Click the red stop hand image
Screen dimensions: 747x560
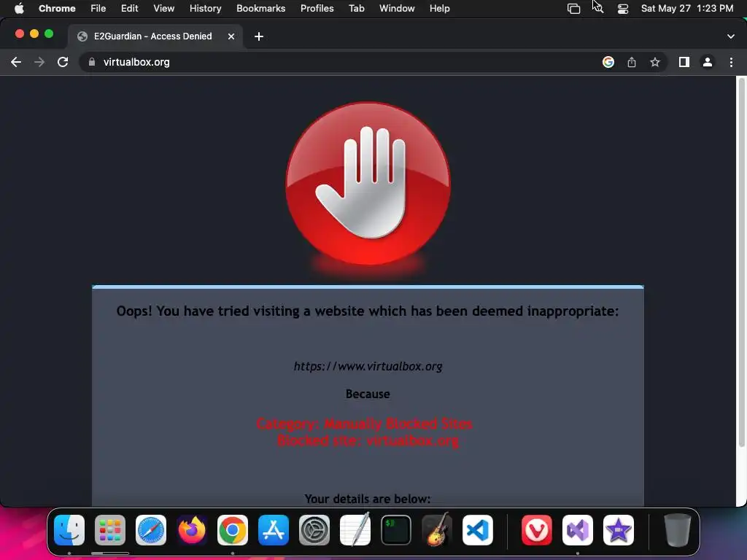pyautogui.click(x=368, y=184)
